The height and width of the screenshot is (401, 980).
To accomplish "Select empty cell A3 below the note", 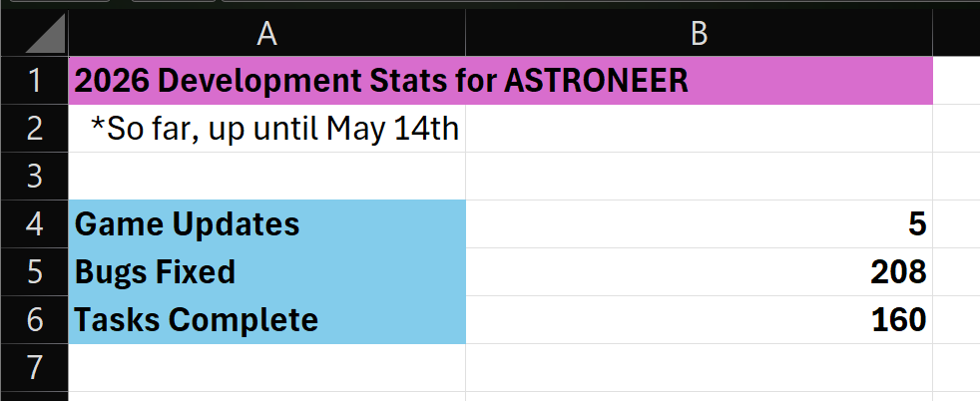I will pyautogui.click(x=266, y=177).
